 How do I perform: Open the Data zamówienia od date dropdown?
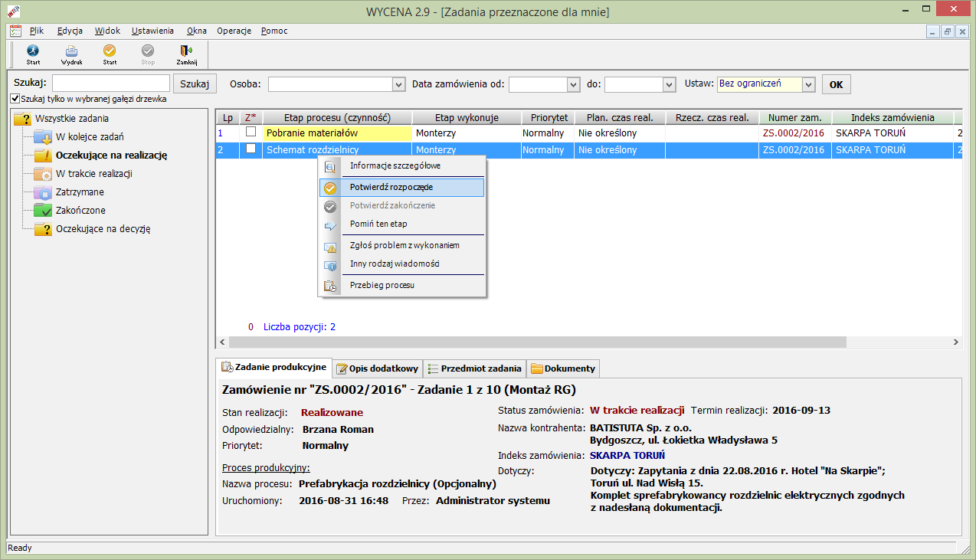coord(573,84)
